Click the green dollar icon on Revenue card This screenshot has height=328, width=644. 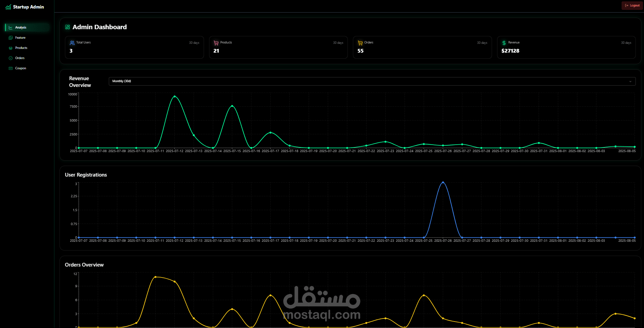pos(504,43)
